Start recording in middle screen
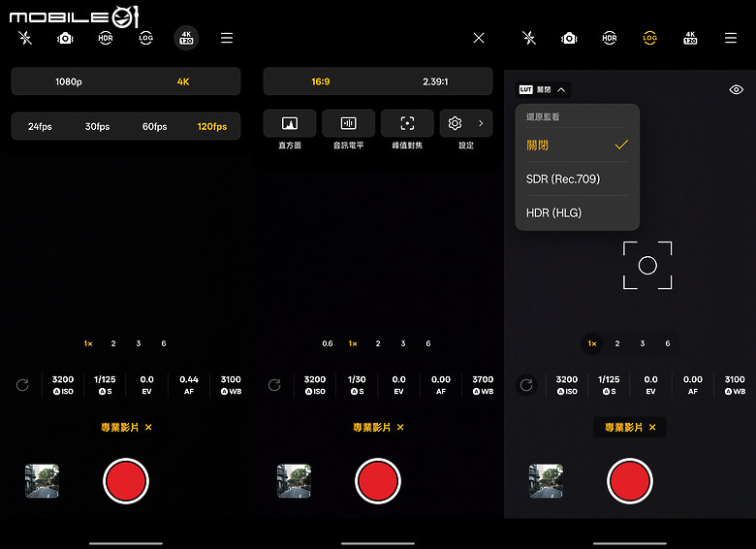This screenshot has width=756, height=549. pyautogui.click(x=378, y=481)
